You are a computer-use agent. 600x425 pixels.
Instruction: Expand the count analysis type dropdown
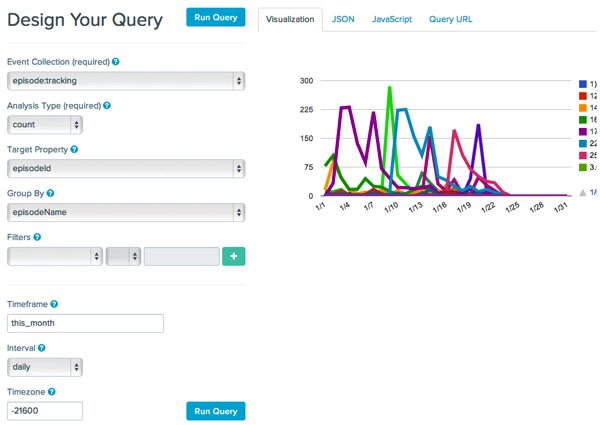[x=45, y=125]
